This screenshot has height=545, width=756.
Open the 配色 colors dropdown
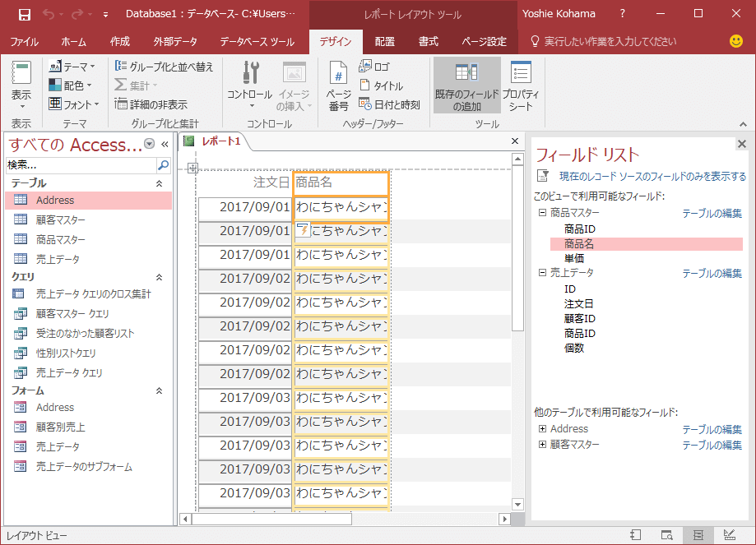point(71,85)
